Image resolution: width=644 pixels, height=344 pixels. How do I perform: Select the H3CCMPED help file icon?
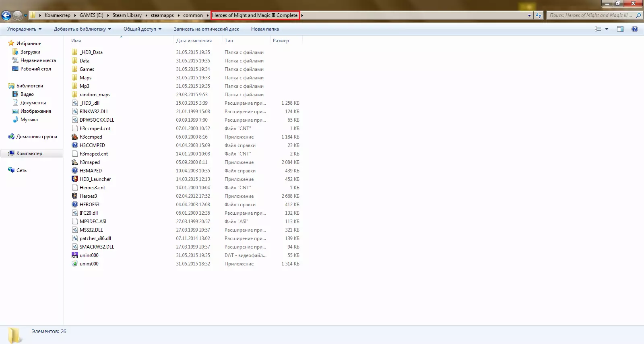pos(75,145)
